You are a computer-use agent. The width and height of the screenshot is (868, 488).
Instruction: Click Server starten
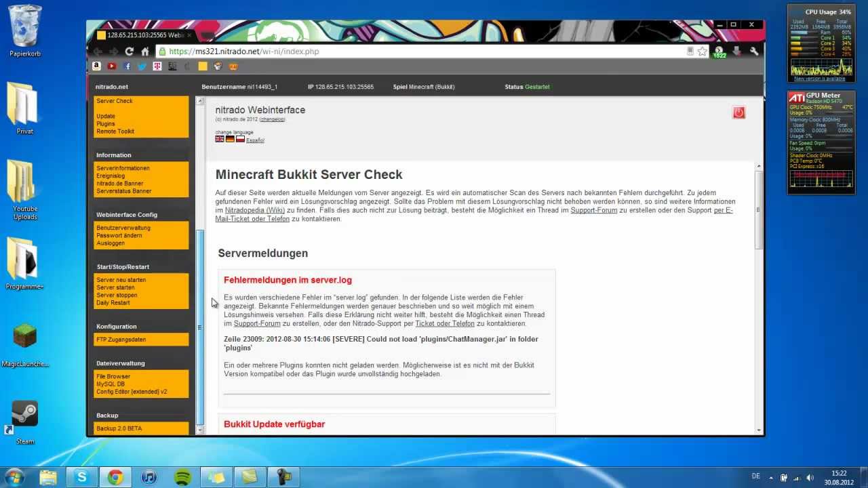pyautogui.click(x=115, y=287)
